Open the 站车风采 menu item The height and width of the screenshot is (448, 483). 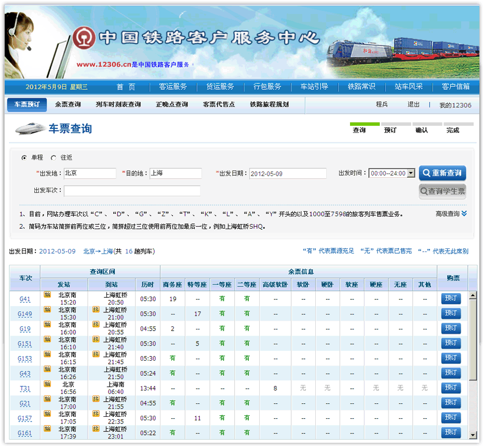coord(408,87)
